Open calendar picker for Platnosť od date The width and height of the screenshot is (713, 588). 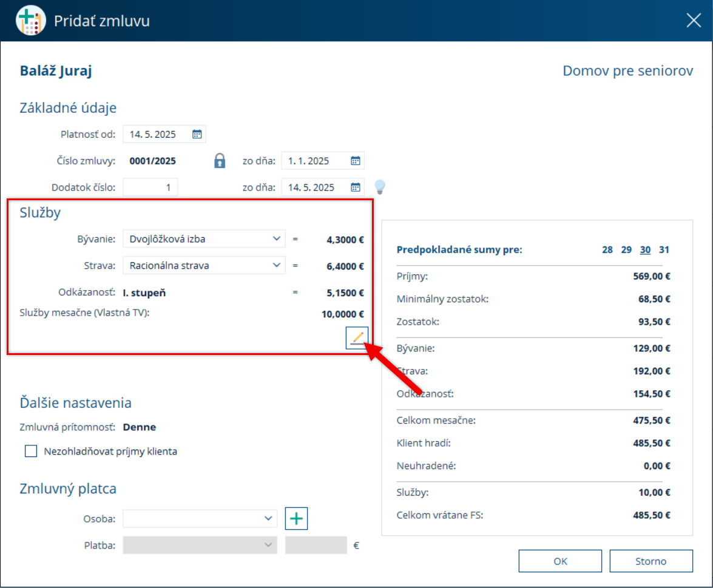click(x=197, y=134)
